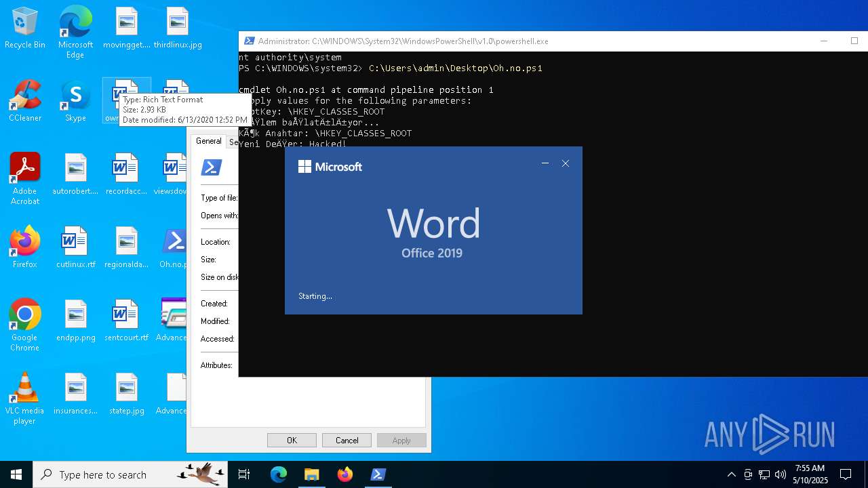The image size is (868, 488).
Task: Click the Windows Start button
Action: tap(16, 474)
